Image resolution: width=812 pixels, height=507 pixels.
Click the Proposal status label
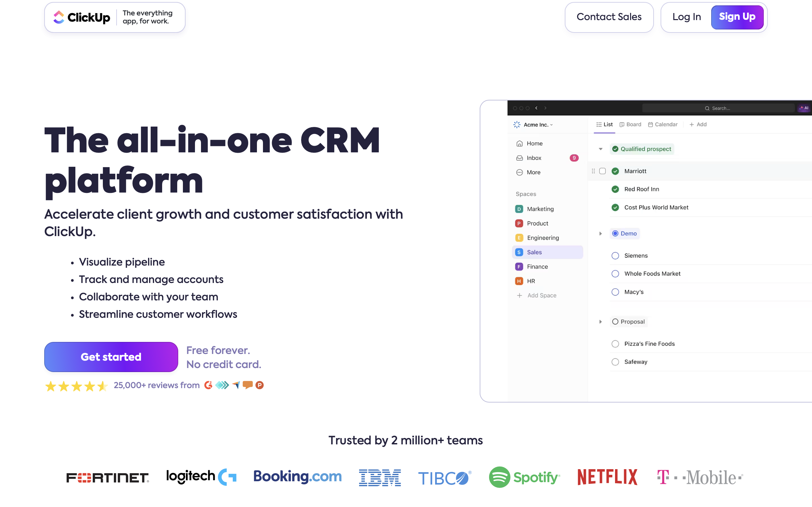click(628, 321)
